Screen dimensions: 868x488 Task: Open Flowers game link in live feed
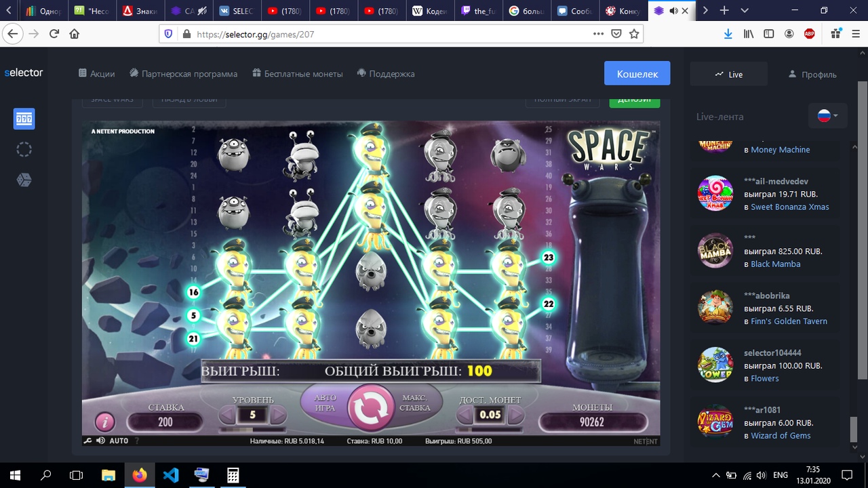(x=765, y=378)
